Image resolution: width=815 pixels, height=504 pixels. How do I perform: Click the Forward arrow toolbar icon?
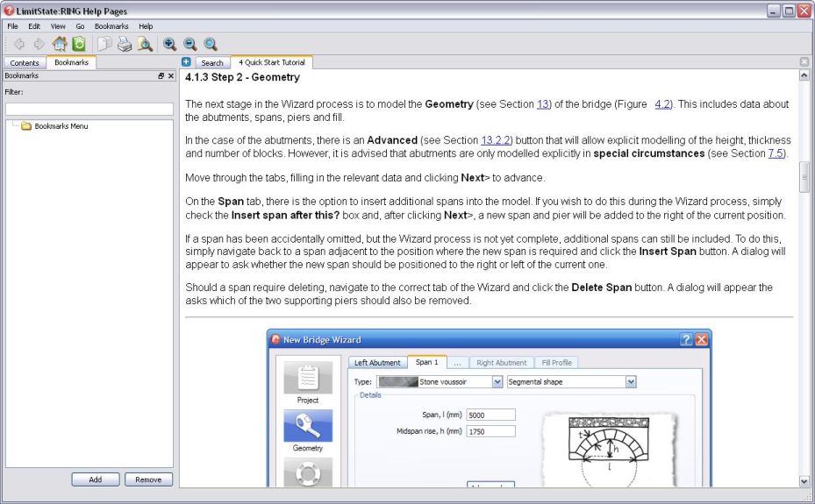coord(39,44)
